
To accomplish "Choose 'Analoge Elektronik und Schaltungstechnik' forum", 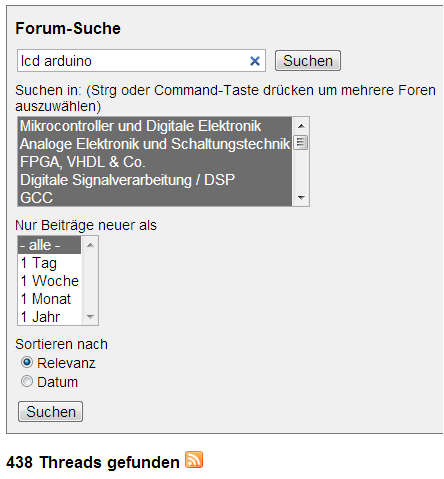I will click(155, 144).
